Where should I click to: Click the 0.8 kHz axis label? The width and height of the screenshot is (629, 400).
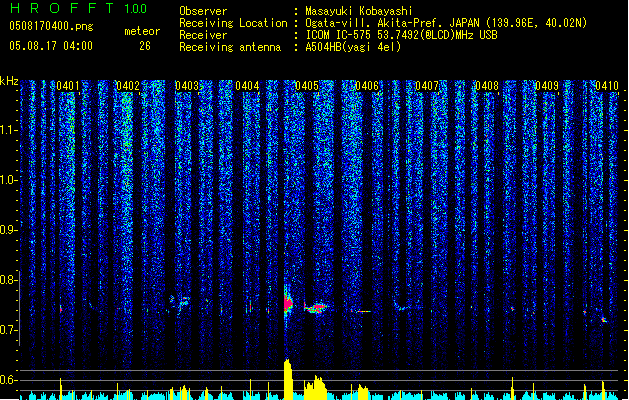(9, 280)
